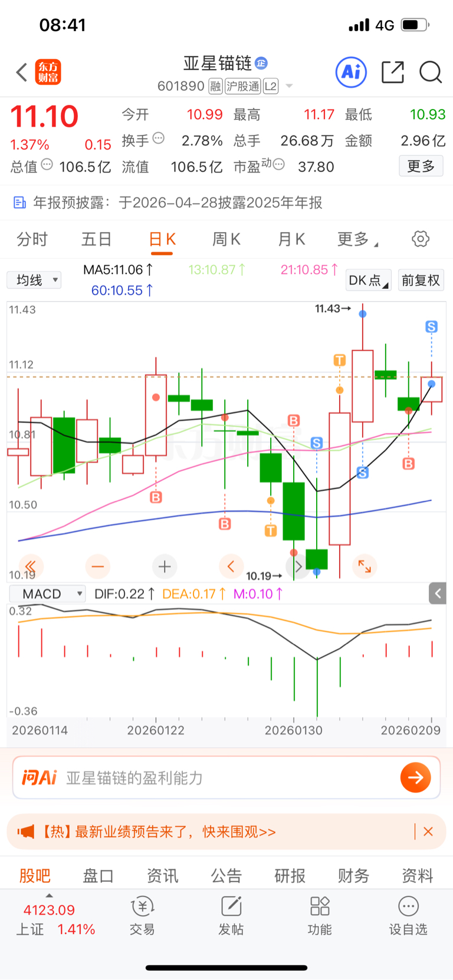The height and width of the screenshot is (980, 453).
Task: Tap the 沪股通 tag
Action: click(242, 86)
